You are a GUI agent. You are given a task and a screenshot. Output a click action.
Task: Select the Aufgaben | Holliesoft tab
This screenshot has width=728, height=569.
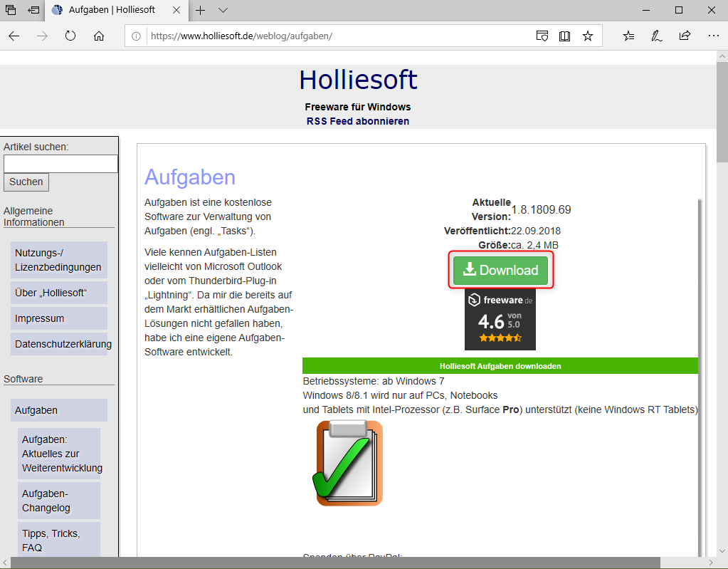[114, 10]
